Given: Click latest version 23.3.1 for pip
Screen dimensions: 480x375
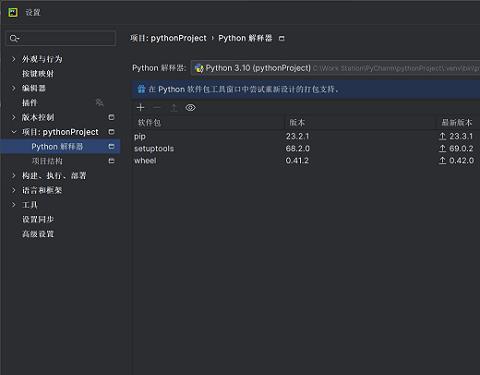Looking at the screenshot, I should 461,136.
